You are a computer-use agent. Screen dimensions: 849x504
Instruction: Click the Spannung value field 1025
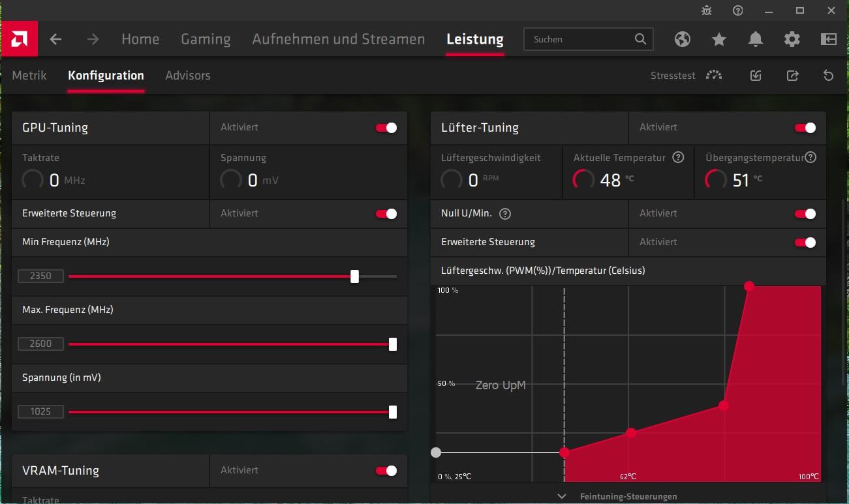40,412
